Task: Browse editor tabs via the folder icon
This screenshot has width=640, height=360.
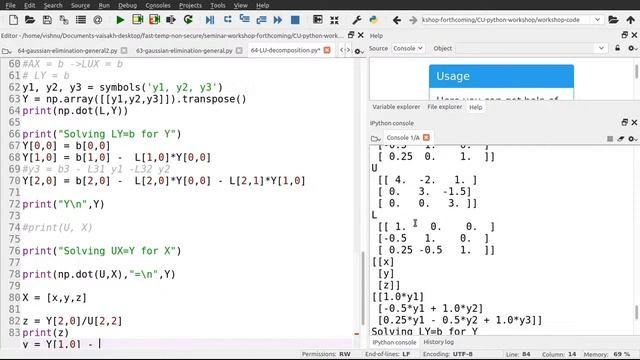Action: point(7,51)
